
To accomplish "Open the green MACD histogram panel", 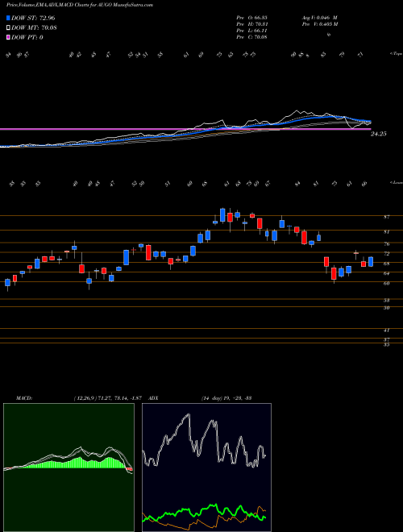I will coord(69,468).
